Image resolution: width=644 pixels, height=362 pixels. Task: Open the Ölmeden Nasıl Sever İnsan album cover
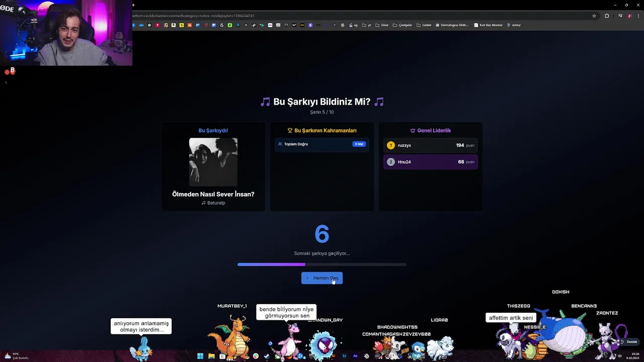pos(213,162)
